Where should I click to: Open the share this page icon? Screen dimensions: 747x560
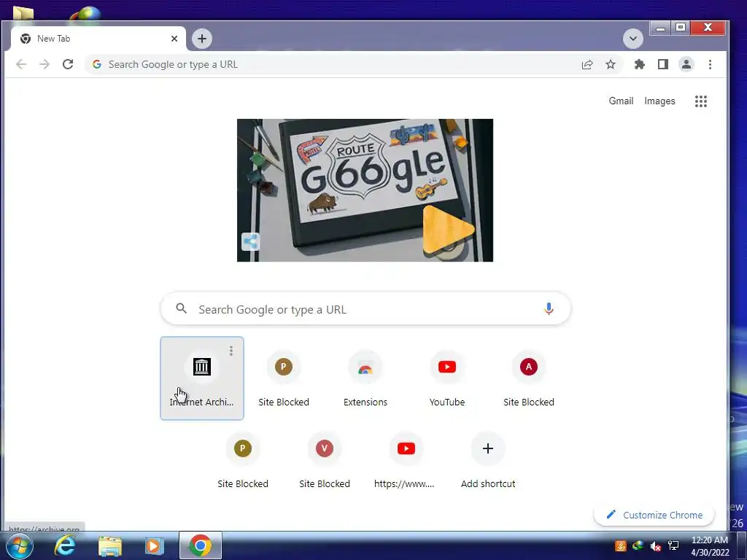tap(587, 64)
